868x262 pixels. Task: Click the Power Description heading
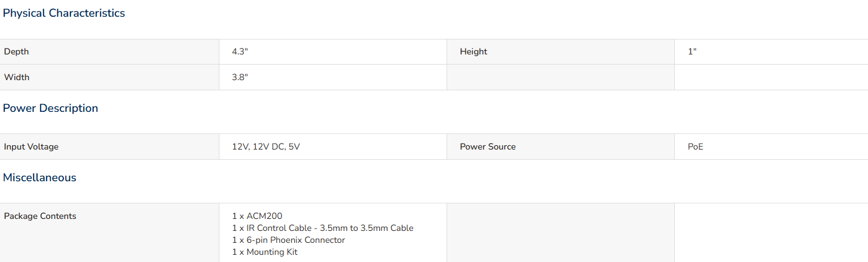51,108
